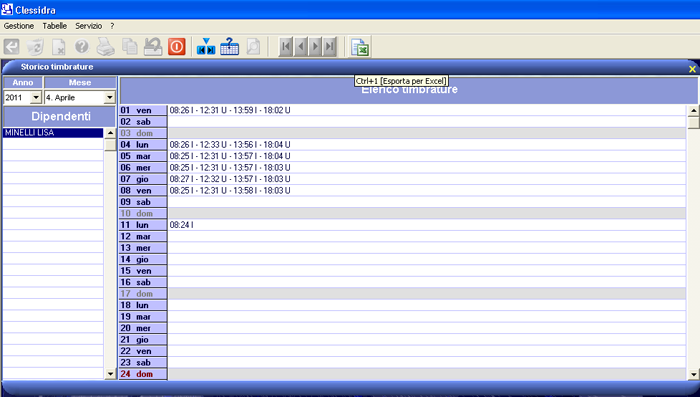Image resolution: width=700 pixels, height=397 pixels.
Task: Click the Dipendenti header
Action: [x=59, y=117]
